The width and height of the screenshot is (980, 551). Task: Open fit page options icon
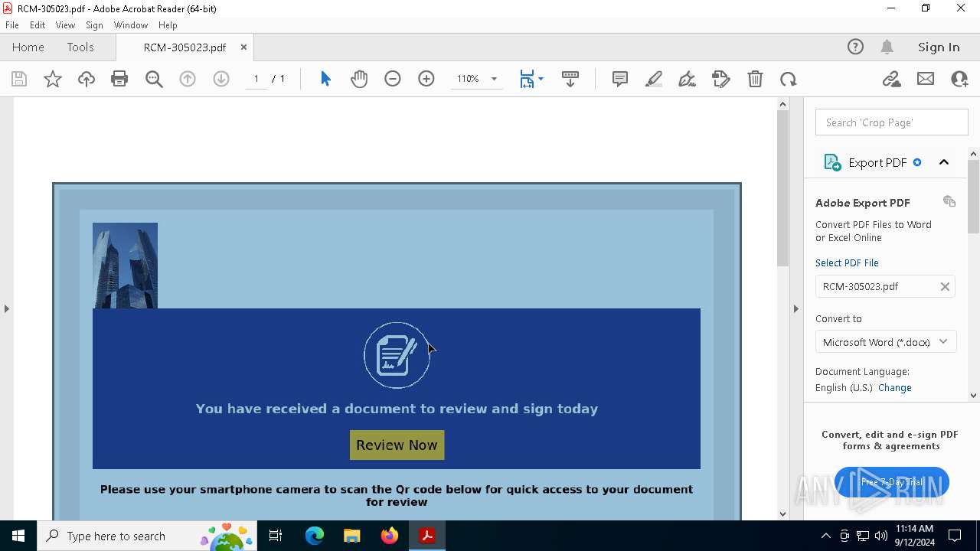point(531,79)
